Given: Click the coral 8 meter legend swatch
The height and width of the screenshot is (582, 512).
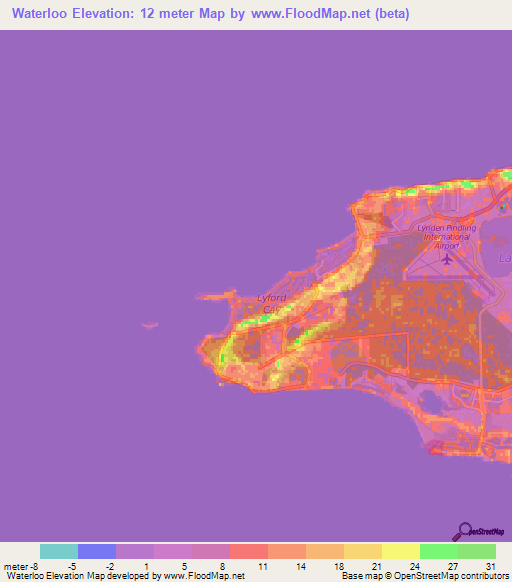Looking at the screenshot, I should 249,552.
